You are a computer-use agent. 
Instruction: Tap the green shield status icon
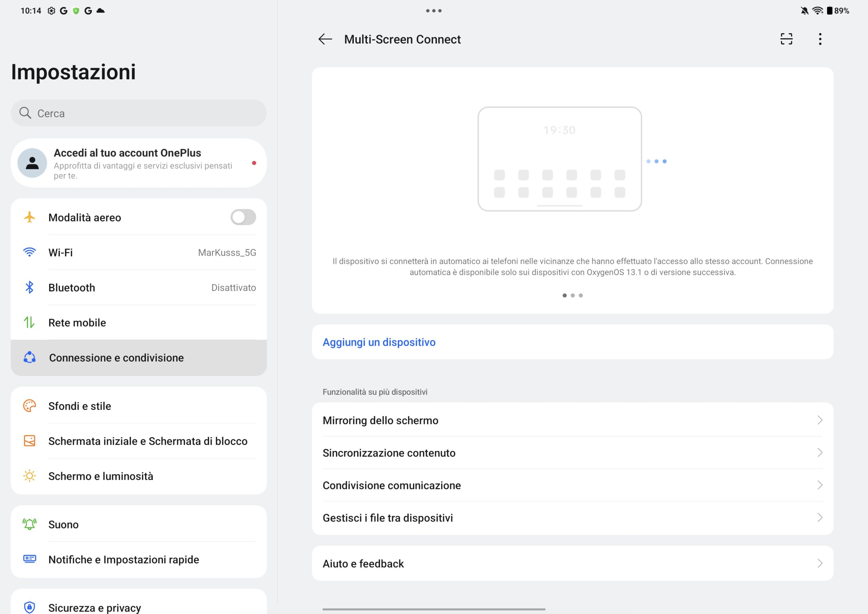[x=76, y=11]
